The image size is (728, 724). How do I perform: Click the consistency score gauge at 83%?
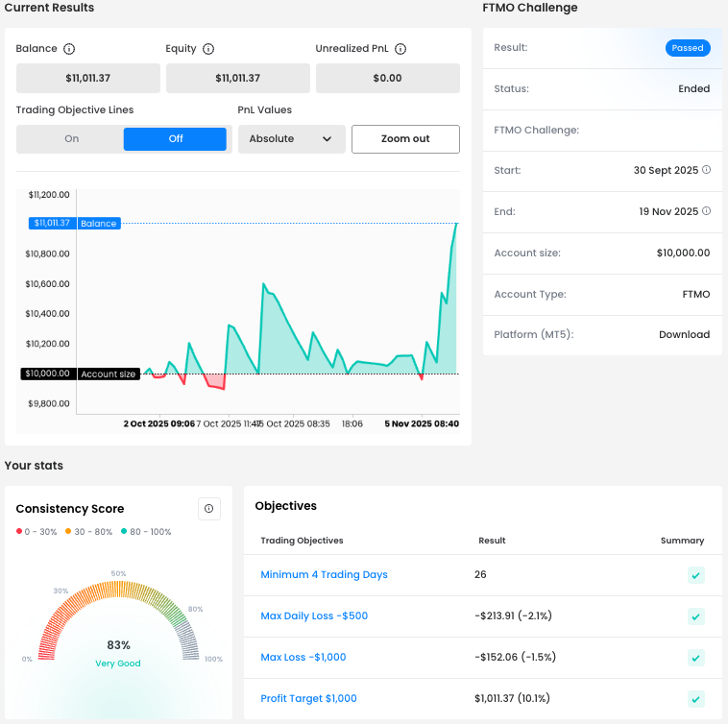[x=119, y=645]
